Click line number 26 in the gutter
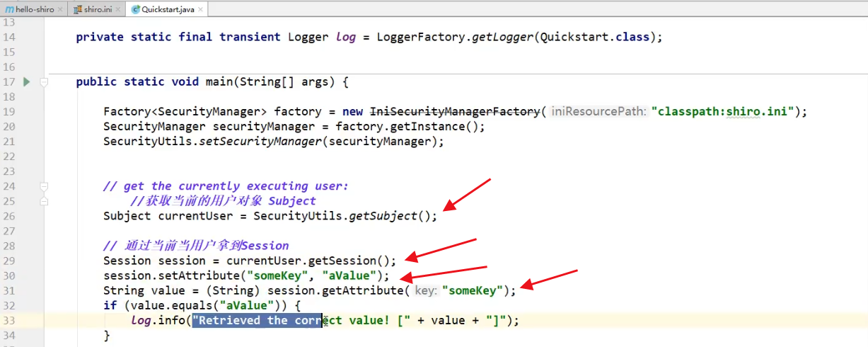Image resolution: width=868 pixels, height=347 pixels. [x=9, y=216]
